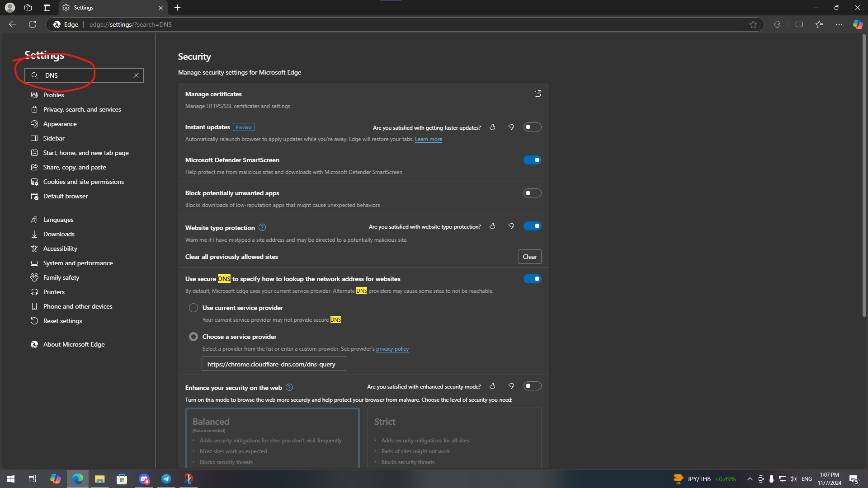The image size is (868, 488).
Task: Add this page to favorites star
Action: pyautogui.click(x=753, y=24)
